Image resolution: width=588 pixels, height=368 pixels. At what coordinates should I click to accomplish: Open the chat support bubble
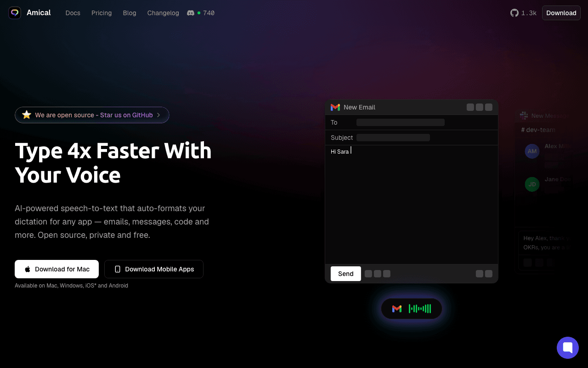(568, 348)
